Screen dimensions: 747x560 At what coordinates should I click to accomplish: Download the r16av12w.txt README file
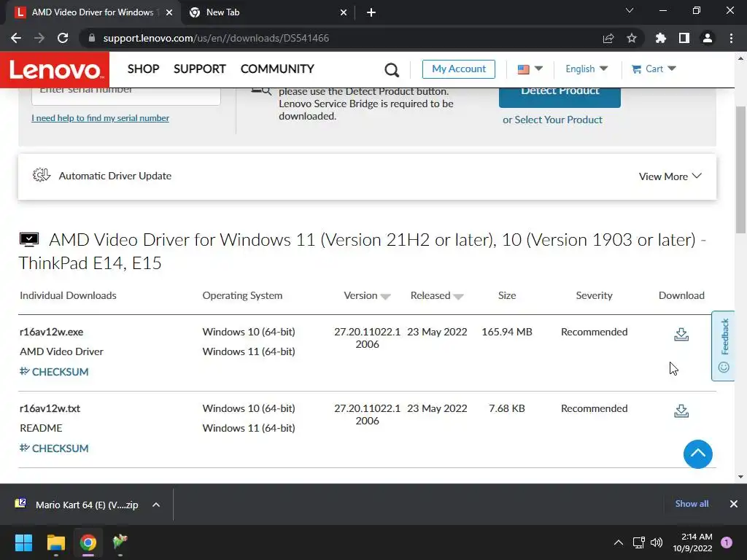click(681, 411)
